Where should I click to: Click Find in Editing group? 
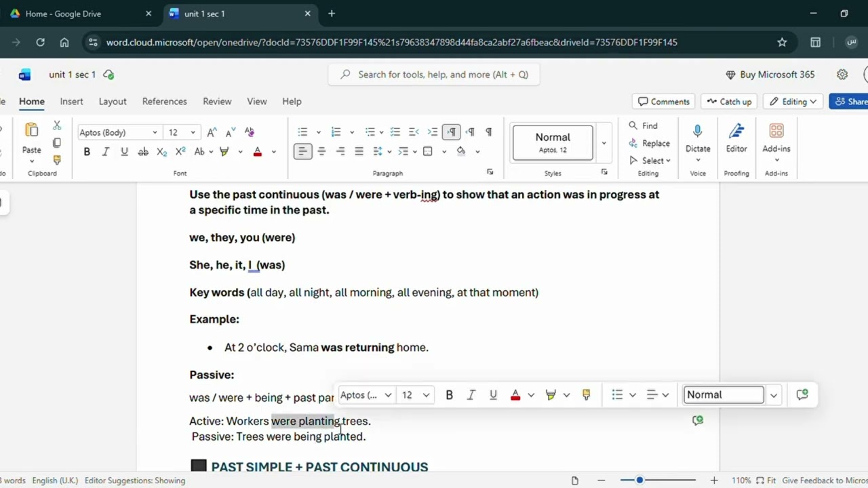click(x=643, y=125)
